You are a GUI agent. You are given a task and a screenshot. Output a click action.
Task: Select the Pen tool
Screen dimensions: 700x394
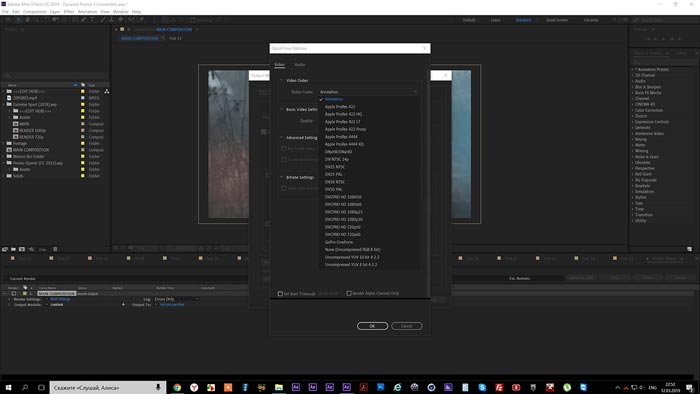pyautogui.click(x=83, y=20)
